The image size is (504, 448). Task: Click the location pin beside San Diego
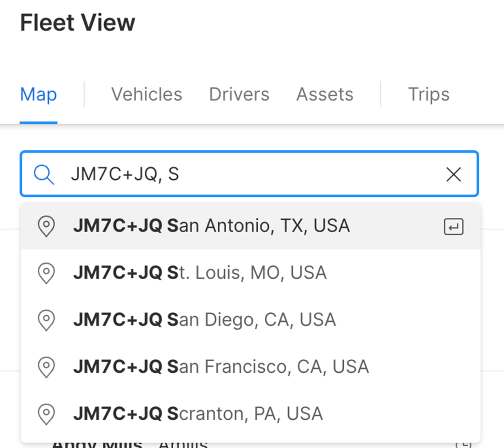[x=46, y=320]
